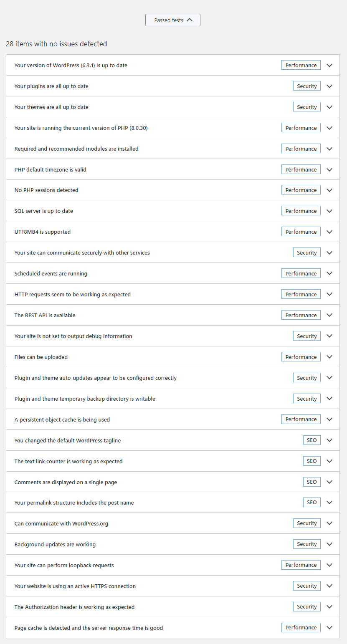This screenshot has height=644, width=347.
Task: Expand the WordPress version up to date row
Action: pyautogui.click(x=329, y=66)
